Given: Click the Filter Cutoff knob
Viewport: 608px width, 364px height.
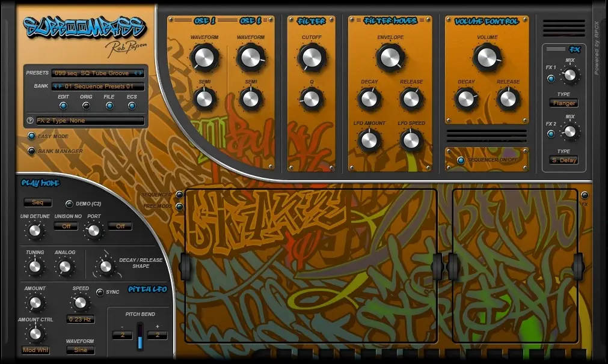Looking at the screenshot, I should coord(312,57).
